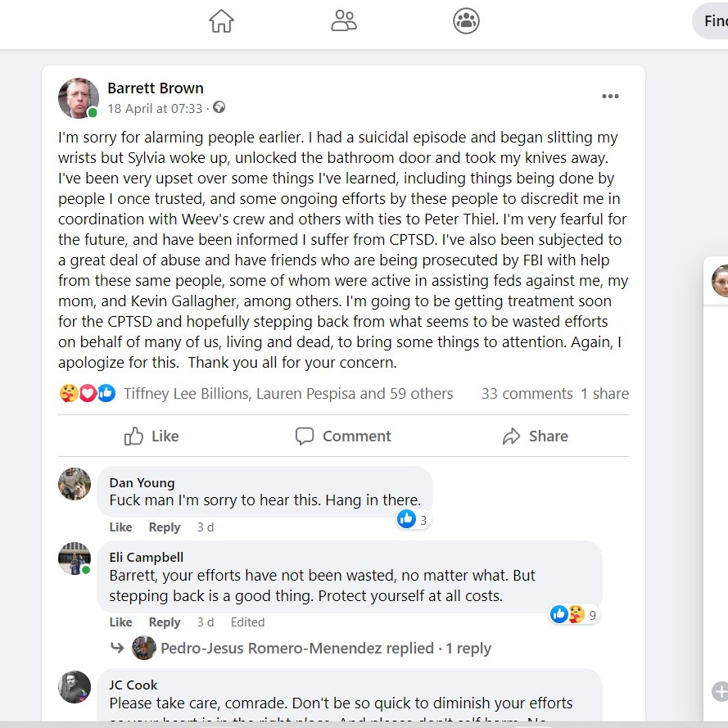Comment on the post

coord(343,436)
